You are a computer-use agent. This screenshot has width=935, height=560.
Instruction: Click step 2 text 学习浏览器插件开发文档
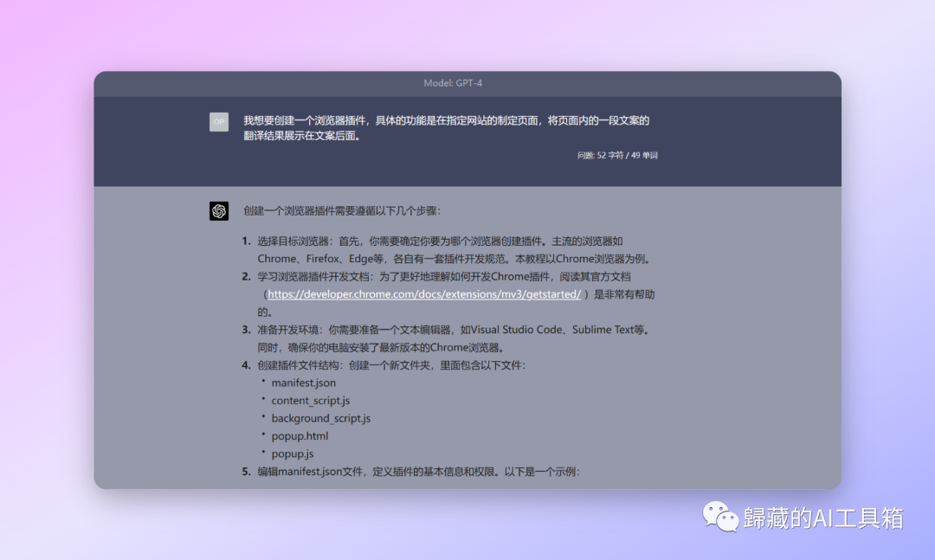click(456, 294)
